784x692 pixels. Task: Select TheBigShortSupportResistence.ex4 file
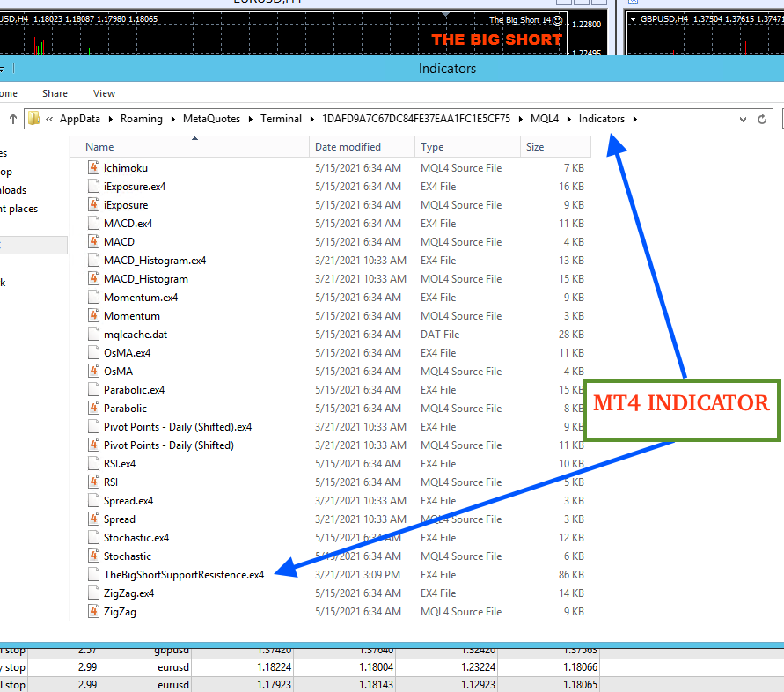tap(184, 574)
